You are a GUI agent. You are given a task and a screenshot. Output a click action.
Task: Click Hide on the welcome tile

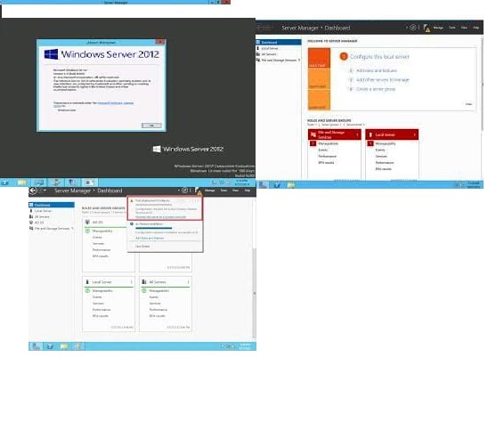click(x=468, y=104)
